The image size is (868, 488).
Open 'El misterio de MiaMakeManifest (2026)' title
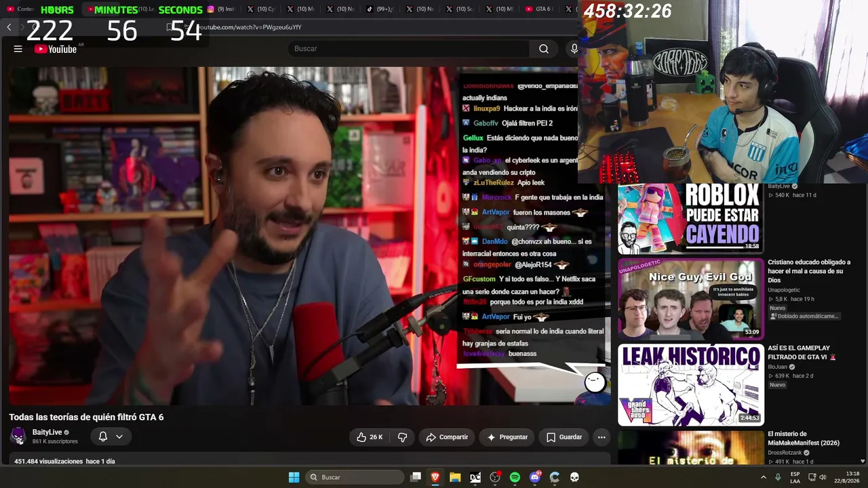pos(804,439)
